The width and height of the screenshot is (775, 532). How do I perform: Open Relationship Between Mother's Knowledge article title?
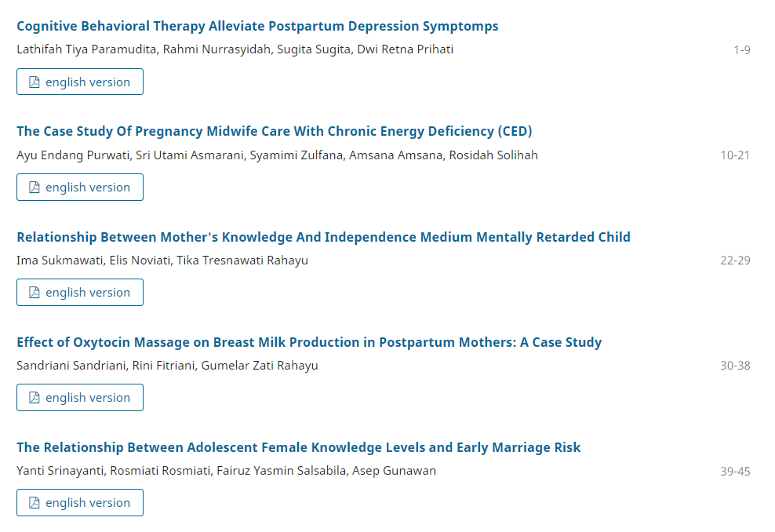pyautogui.click(x=323, y=237)
